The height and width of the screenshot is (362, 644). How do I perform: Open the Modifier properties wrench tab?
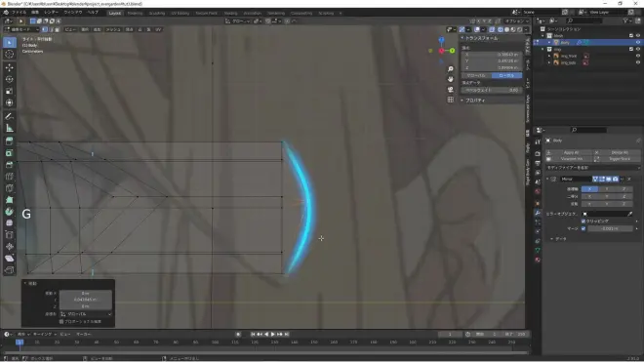[538, 213]
